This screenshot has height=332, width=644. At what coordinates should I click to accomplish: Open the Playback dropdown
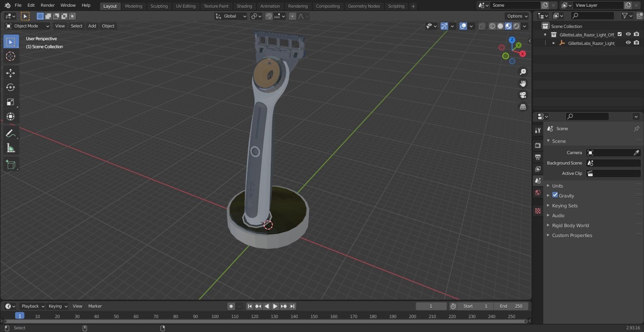point(33,306)
